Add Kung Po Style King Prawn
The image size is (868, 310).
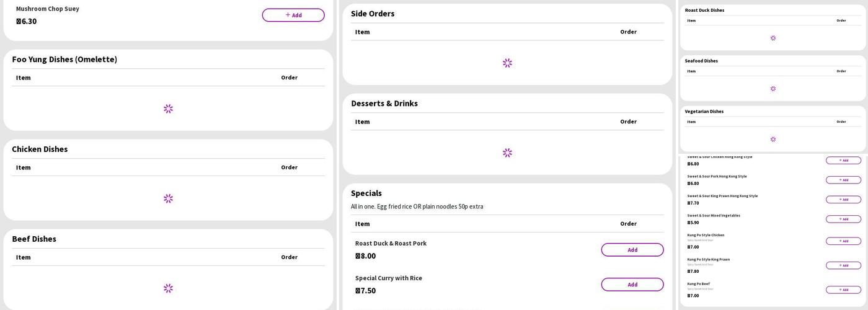pos(843,265)
